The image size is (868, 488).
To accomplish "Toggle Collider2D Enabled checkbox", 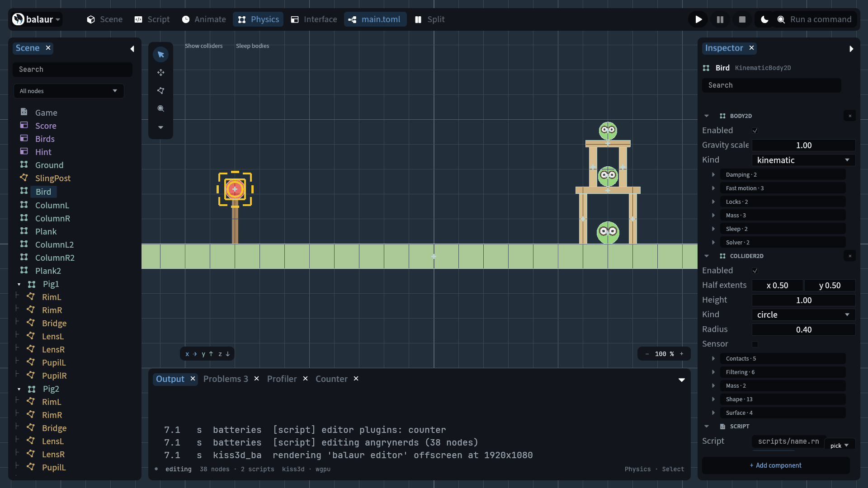I will (755, 271).
